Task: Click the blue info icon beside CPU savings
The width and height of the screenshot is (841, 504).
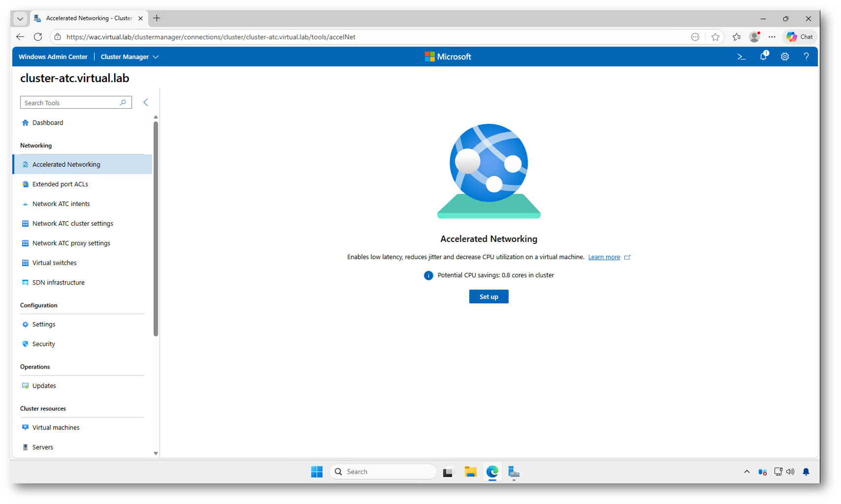Action: 428,275
